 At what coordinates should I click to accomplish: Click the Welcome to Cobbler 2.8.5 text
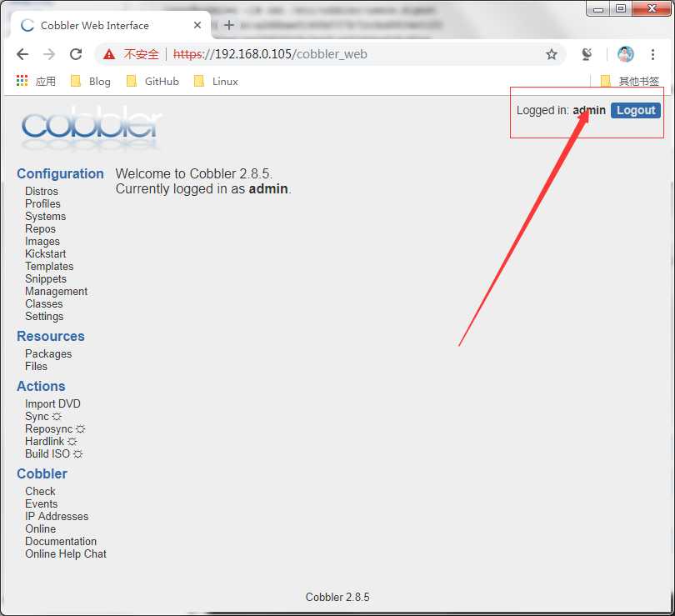coord(193,173)
